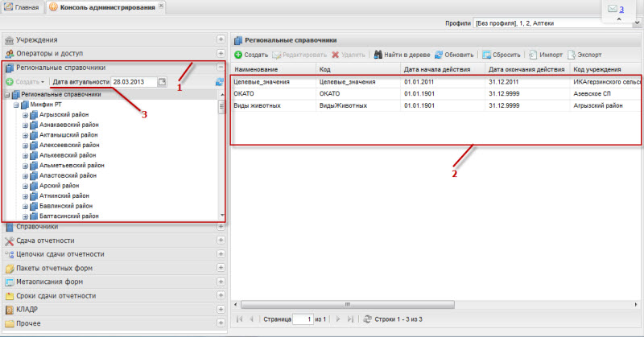The image size is (644, 337).
Task: Sort by Наименование column header
Action: [x=271, y=70]
